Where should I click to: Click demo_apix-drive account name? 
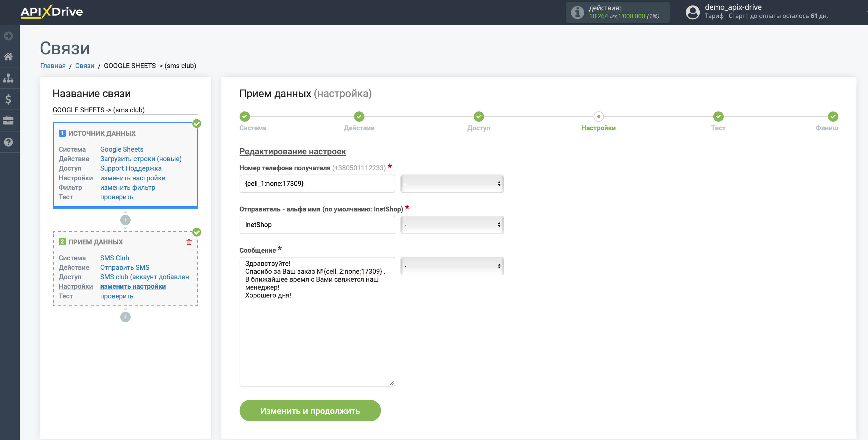[733, 7]
